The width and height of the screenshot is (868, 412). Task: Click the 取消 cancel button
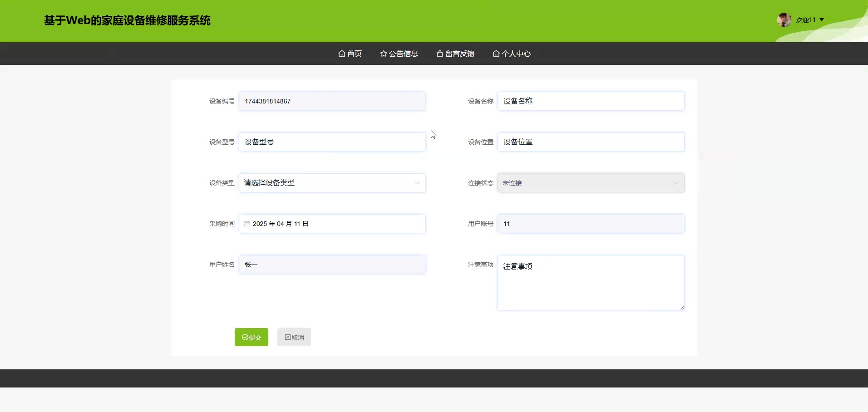pos(294,337)
